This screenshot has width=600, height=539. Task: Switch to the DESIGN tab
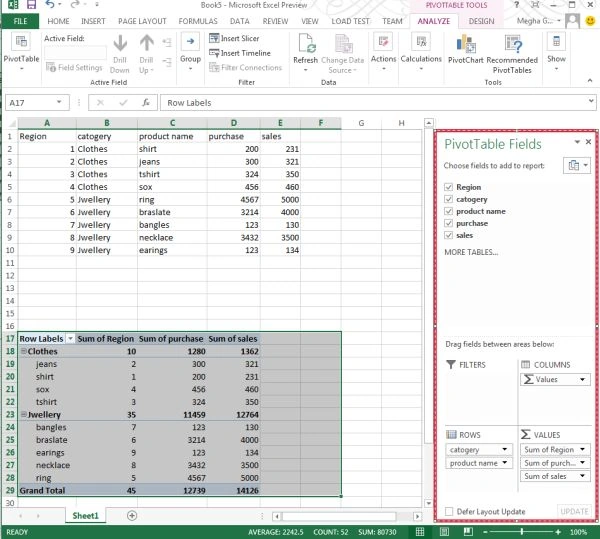tap(481, 21)
